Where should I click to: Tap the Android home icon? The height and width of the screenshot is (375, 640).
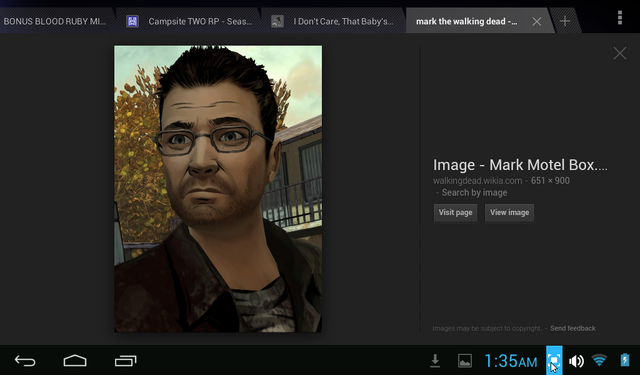point(75,361)
